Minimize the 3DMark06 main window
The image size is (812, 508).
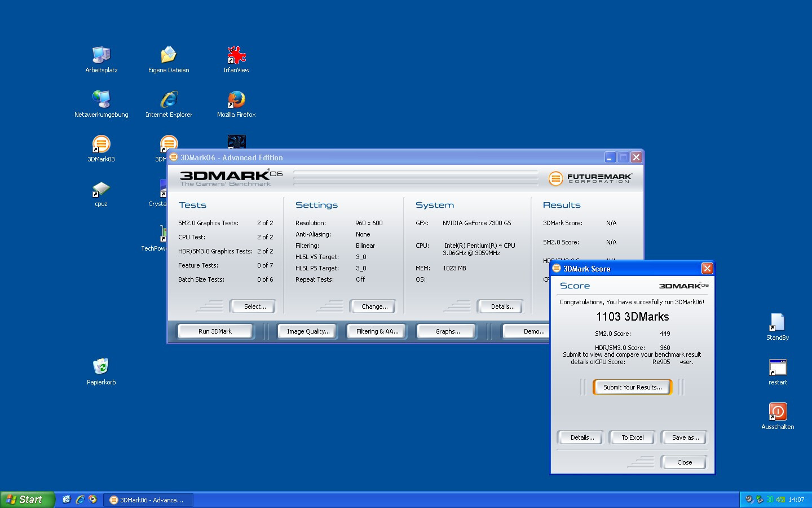point(610,157)
